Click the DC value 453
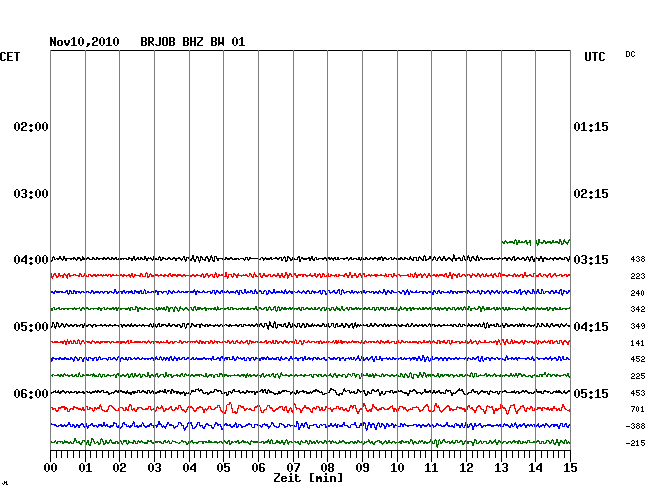The width and height of the screenshot is (650, 494). (x=638, y=393)
